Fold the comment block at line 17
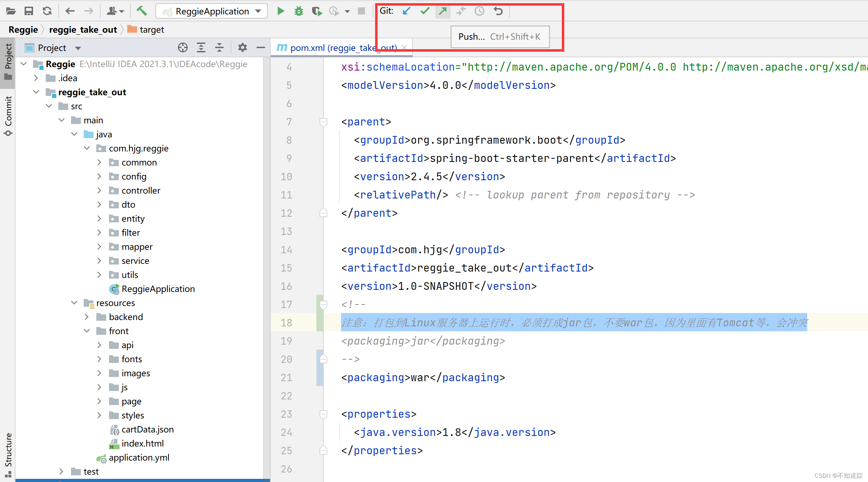The width and height of the screenshot is (868, 482). click(x=323, y=305)
